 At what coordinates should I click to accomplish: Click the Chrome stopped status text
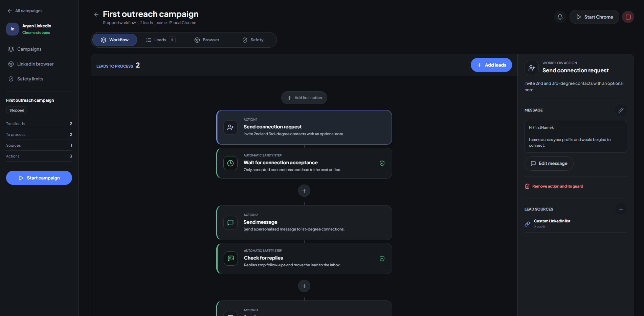point(36,33)
